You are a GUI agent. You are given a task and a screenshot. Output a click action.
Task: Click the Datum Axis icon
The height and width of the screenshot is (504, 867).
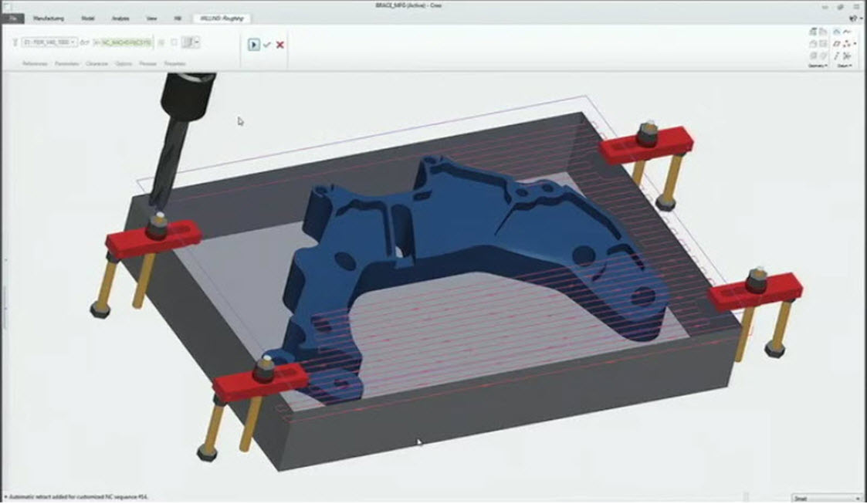point(837,56)
